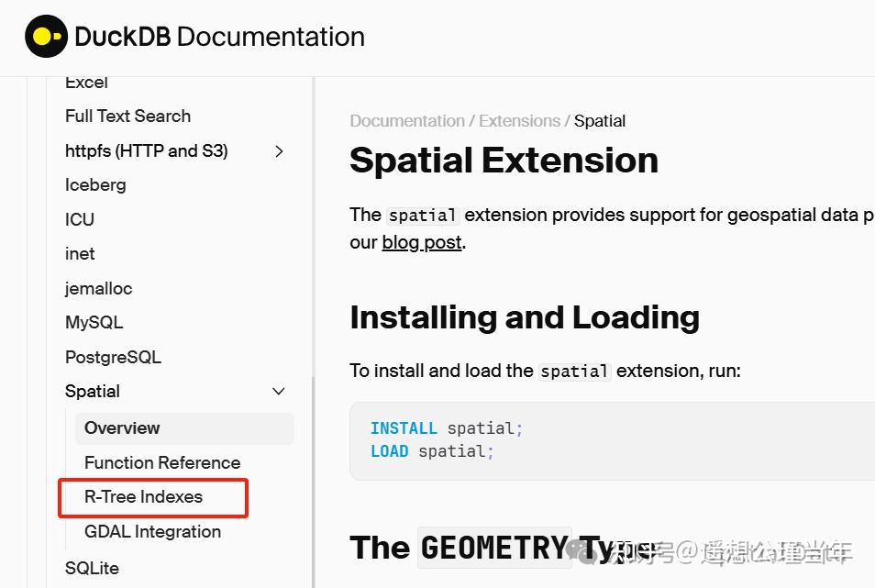This screenshot has height=588, width=875.
Task: Expand the httpfs (HTTP and S3) chevron
Action: click(x=279, y=150)
